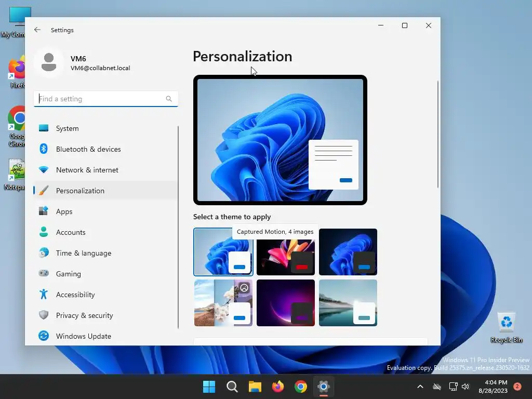
Task: Click the Personalization paintbrush icon
Action: (44, 190)
